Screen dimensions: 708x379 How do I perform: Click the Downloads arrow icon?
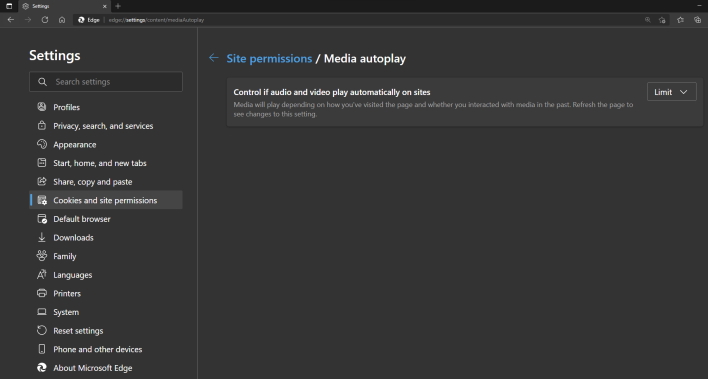pos(42,237)
